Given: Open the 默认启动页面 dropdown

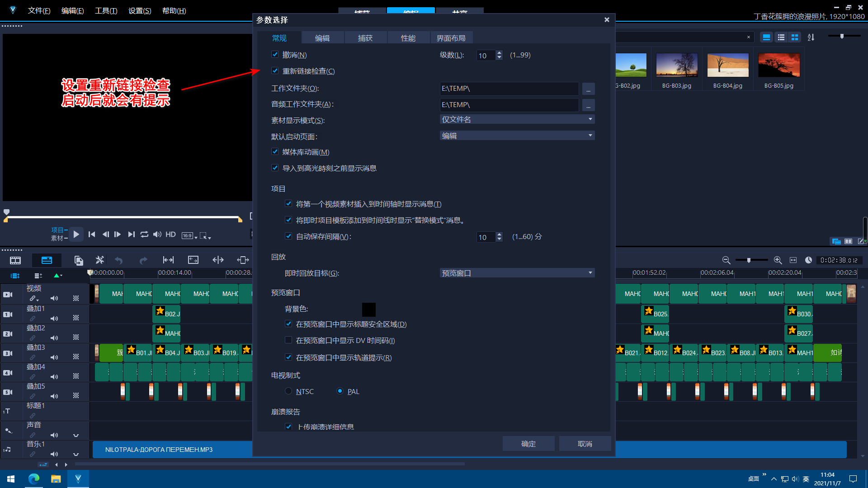Looking at the screenshot, I should (517, 136).
